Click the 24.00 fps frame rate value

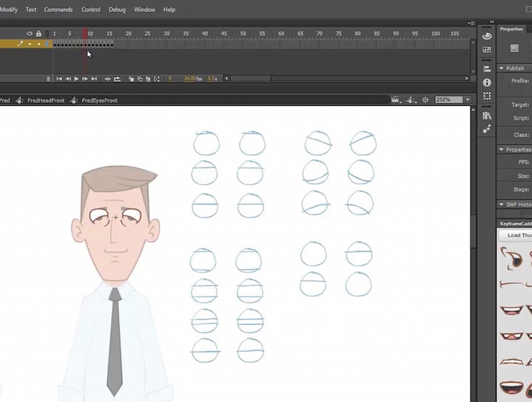tap(189, 79)
